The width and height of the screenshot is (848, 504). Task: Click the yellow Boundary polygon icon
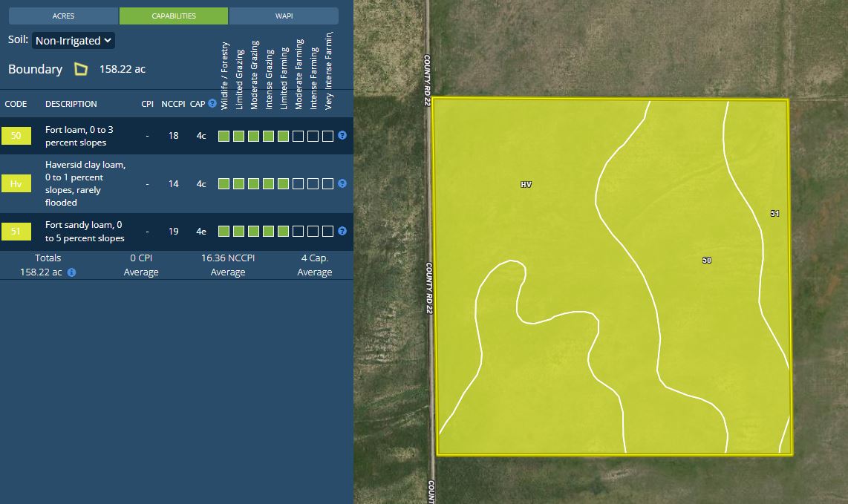(81, 69)
